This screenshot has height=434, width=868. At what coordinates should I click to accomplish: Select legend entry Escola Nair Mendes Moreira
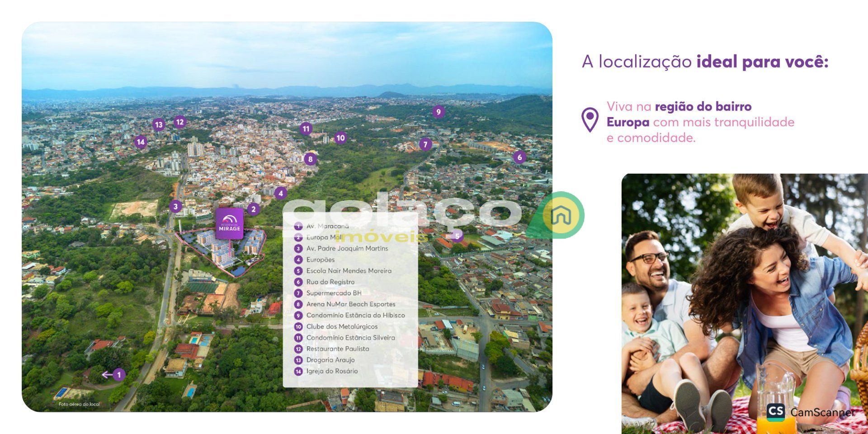pos(349,271)
